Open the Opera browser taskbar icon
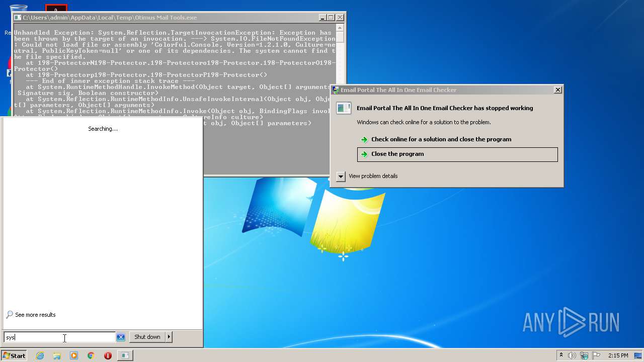644x362 pixels. pos(108,355)
